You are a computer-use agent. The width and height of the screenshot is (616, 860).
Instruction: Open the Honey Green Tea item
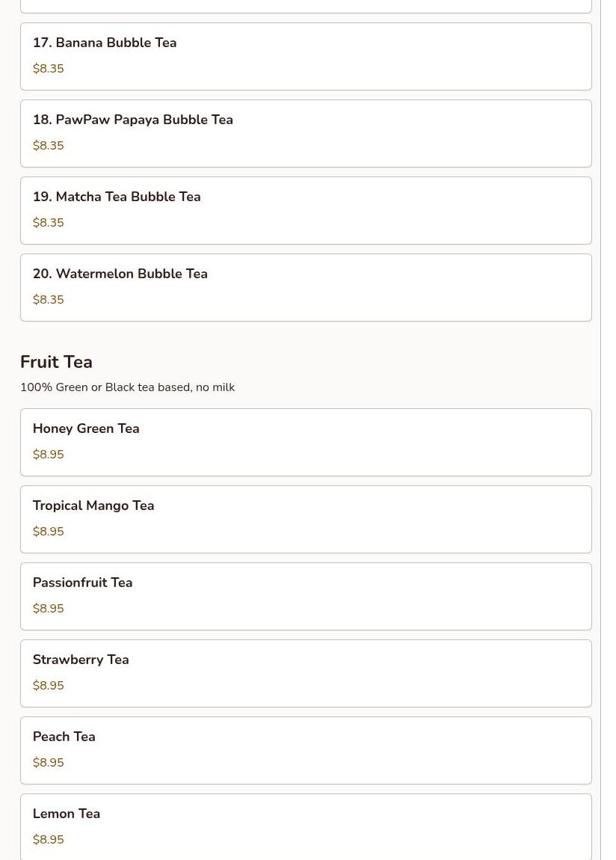tap(306, 442)
